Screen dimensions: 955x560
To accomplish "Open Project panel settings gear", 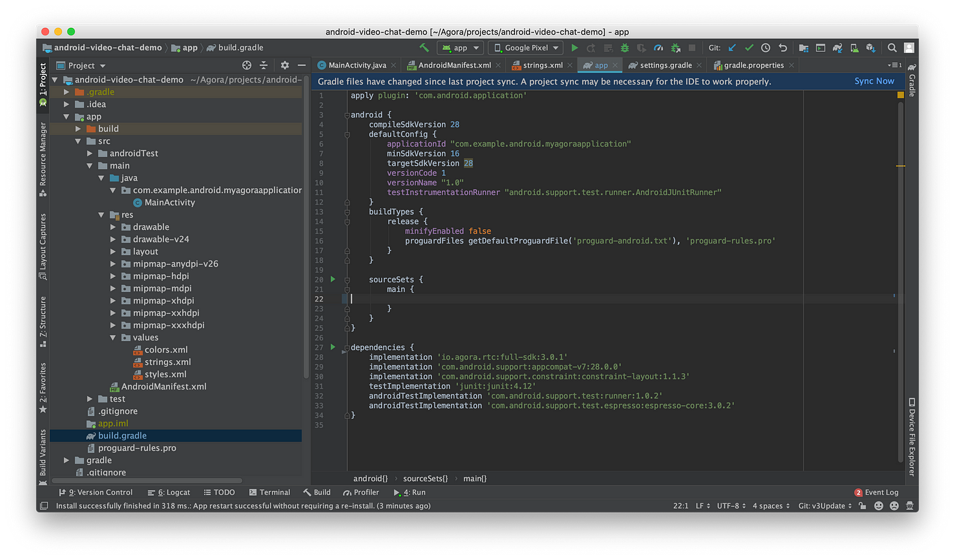I will [x=284, y=65].
